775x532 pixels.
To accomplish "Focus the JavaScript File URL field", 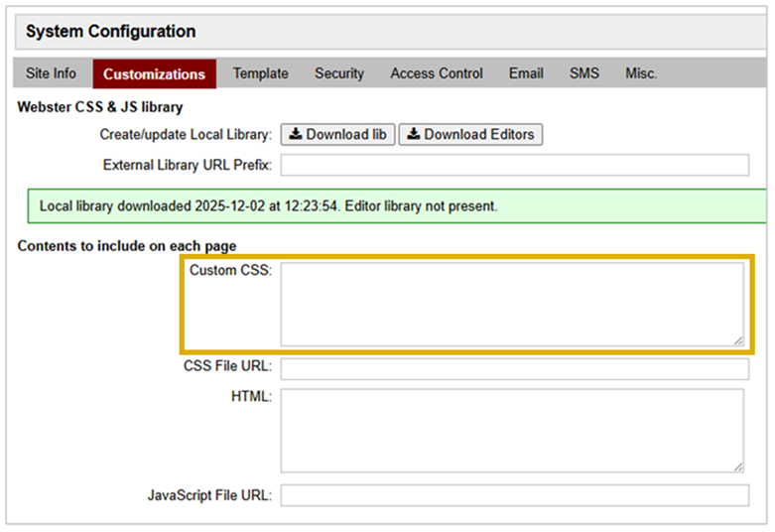I will click(x=515, y=495).
